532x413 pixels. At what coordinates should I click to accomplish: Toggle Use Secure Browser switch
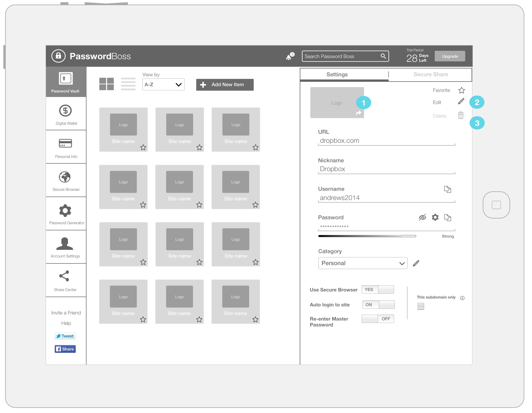pyautogui.click(x=378, y=290)
